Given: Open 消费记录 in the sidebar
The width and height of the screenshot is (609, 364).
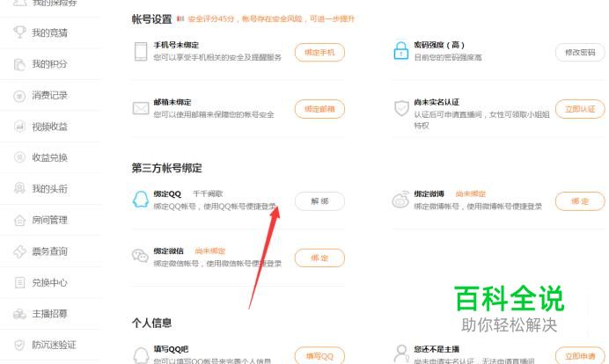Looking at the screenshot, I should [x=49, y=96].
